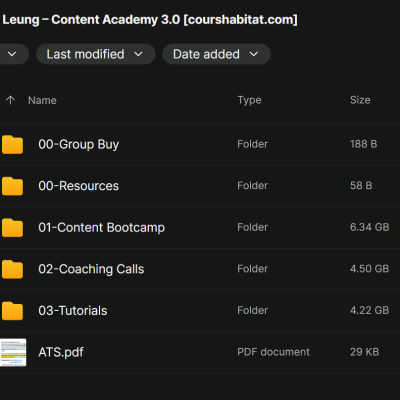Toggle sort direction arrow beside Name
Image resolution: width=400 pixels, height=400 pixels.
pos(10,100)
